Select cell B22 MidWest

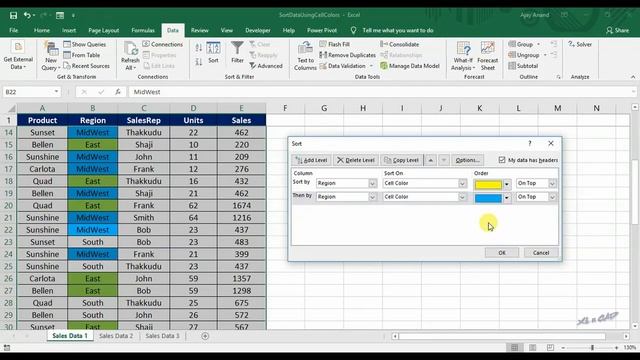[93, 230]
